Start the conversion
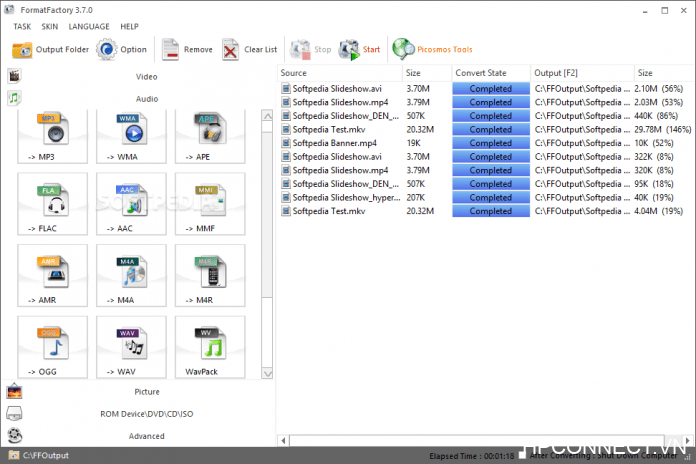The height and width of the screenshot is (464, 696). [359, 50]
